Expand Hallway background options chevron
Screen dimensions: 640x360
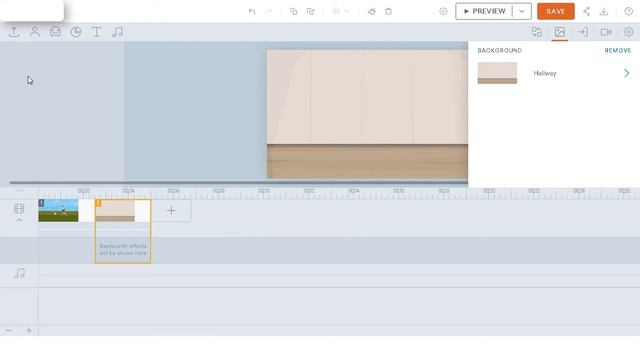pos(627,73)
